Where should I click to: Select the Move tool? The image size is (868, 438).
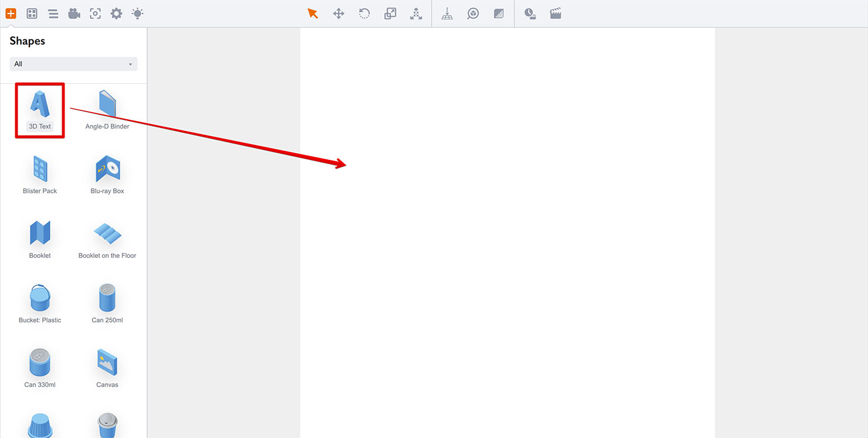[x=338, y=13]
